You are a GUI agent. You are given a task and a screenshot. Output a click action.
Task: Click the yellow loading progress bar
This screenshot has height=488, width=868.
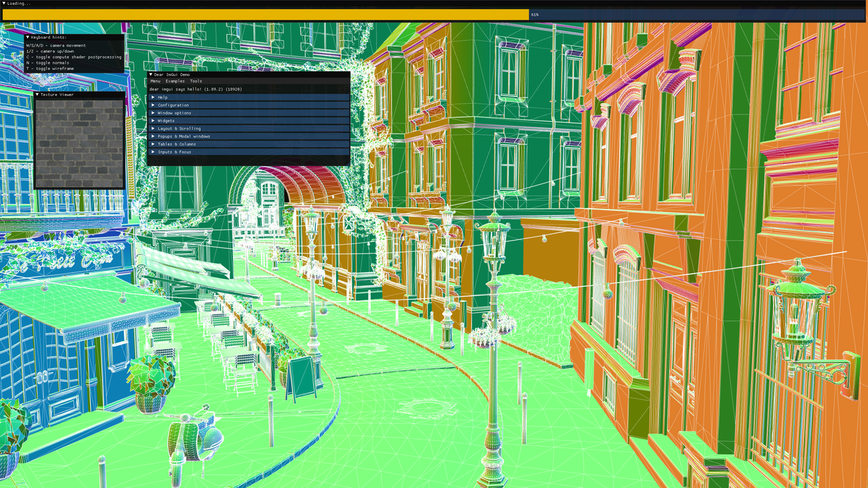click(x=265, y=14)
